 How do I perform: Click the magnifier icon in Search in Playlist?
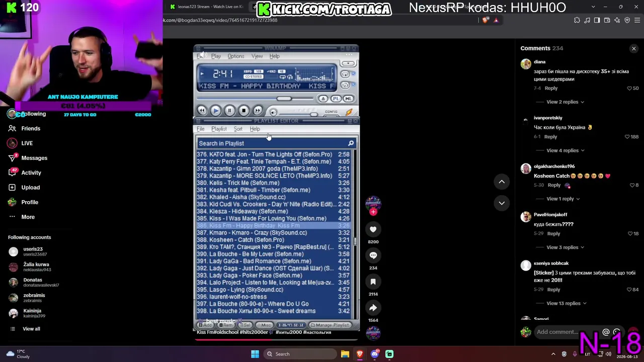[351, 143]
